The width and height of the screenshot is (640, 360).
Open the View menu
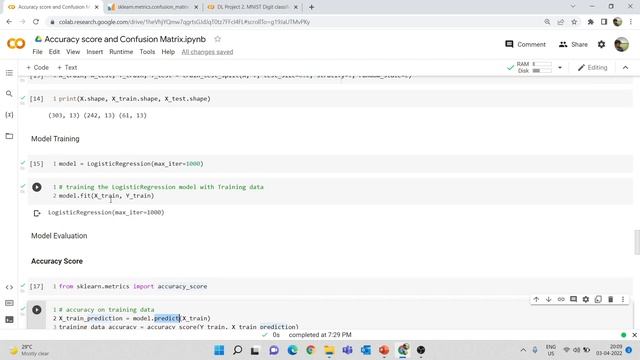pyautogui.click(x=73, y=52)
